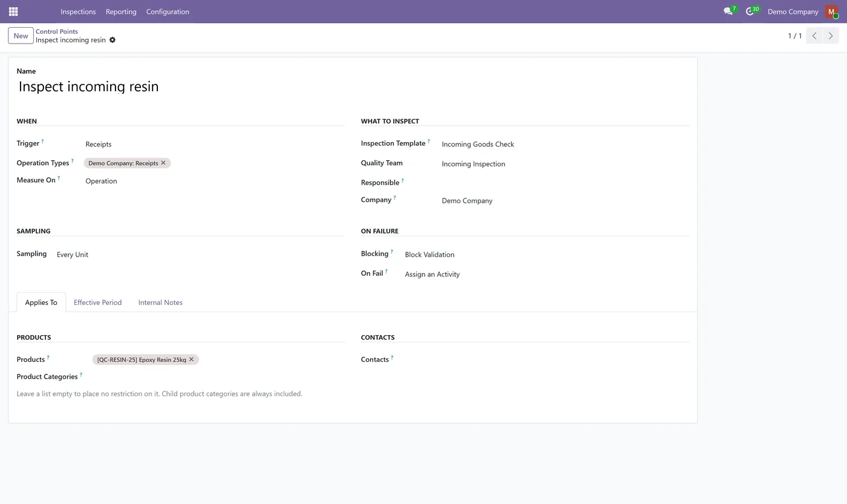This screenshot has width=847, height=504.
Task: Switch to the Internal Notes tab
Action: point(160,303)
